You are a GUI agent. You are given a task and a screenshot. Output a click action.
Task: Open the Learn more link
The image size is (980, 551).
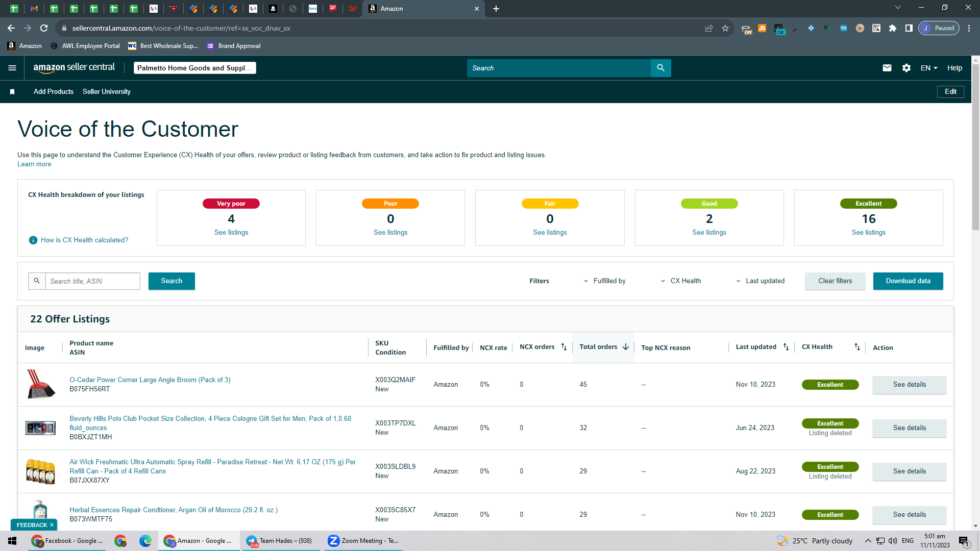tap(34, 164)
